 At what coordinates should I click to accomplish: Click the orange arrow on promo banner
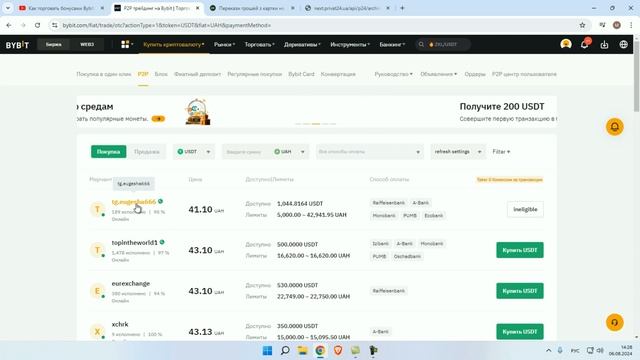point(158,119)
